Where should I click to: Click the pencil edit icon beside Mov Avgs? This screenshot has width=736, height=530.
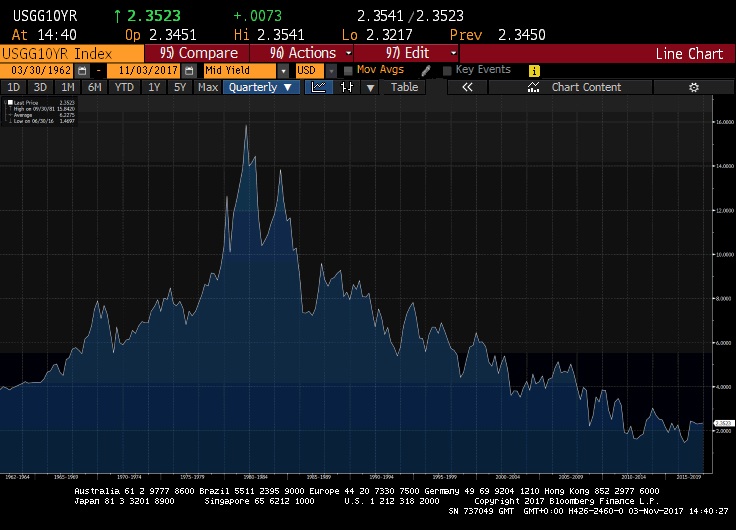(426, 71)
